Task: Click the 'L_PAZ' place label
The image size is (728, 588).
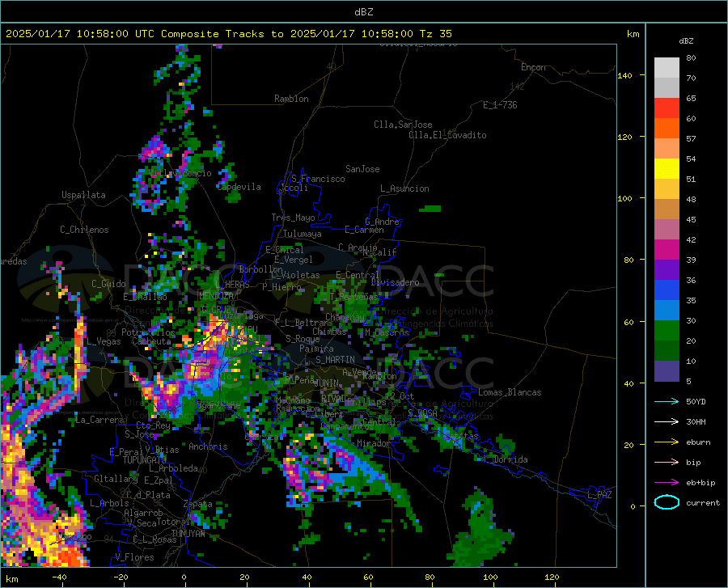Action: [599, 495]
